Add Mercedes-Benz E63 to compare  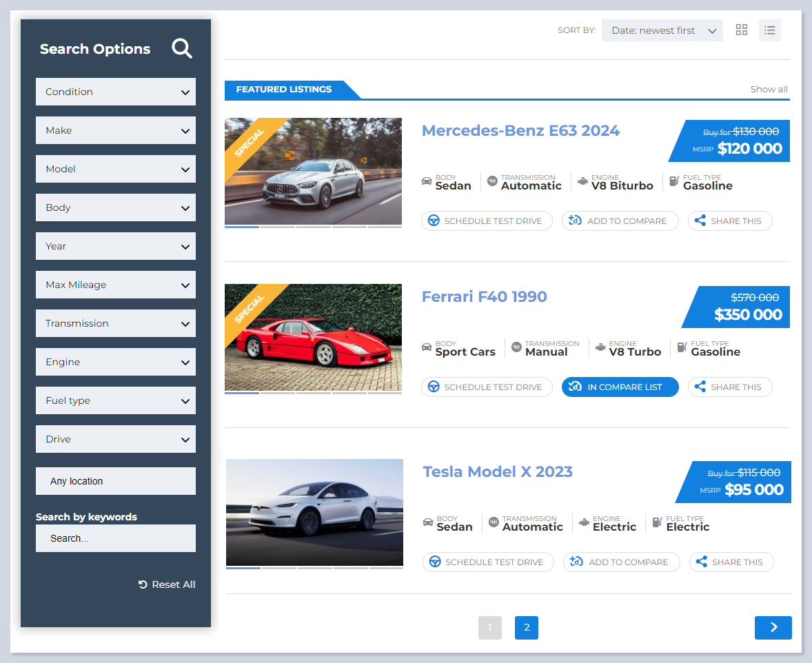pos(620,221)
